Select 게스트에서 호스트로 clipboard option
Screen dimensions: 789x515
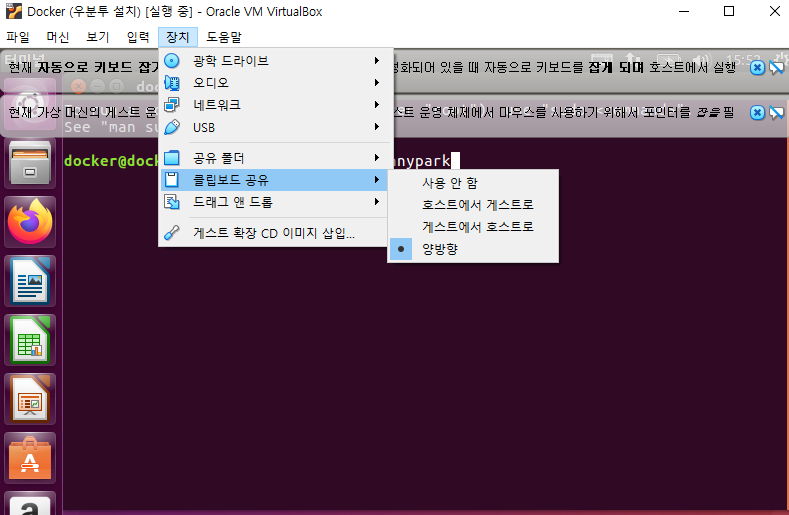(x=474, y=227)
